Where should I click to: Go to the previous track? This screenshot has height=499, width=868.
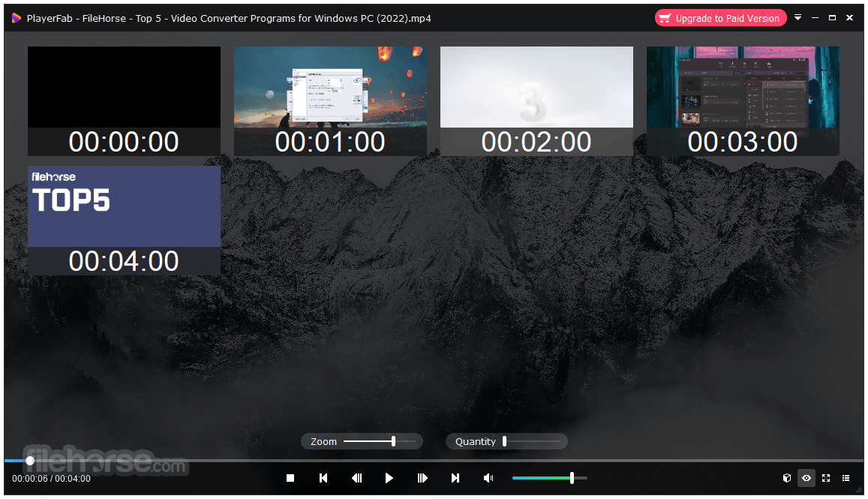click(x=323, y=478)
